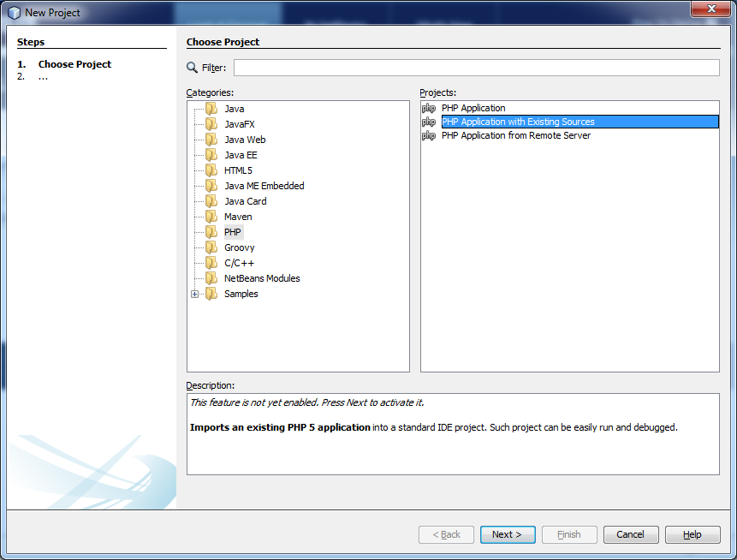Click the NetBeans Modules folder icon
This screenshot has width=737, height=560.
[211, 278]
